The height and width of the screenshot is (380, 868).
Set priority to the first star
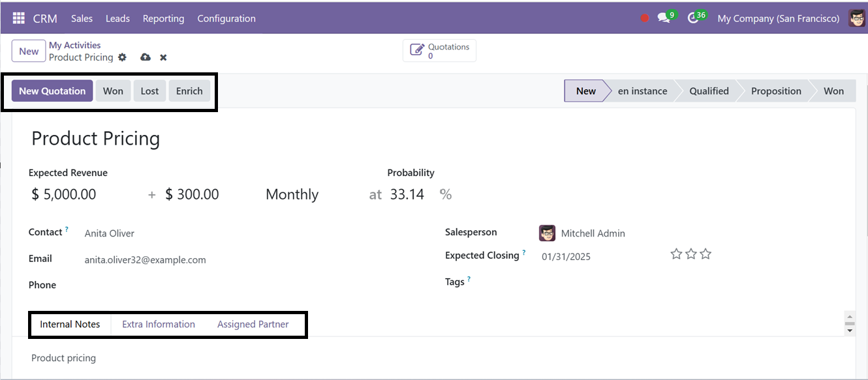pyautogui.click(x=676, y=254)
